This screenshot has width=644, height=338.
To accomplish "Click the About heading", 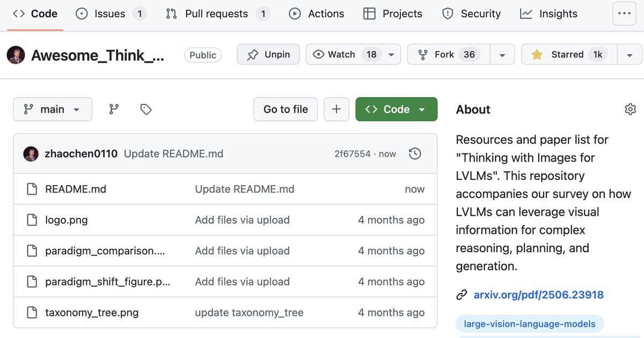I will [x=473, y=109].
